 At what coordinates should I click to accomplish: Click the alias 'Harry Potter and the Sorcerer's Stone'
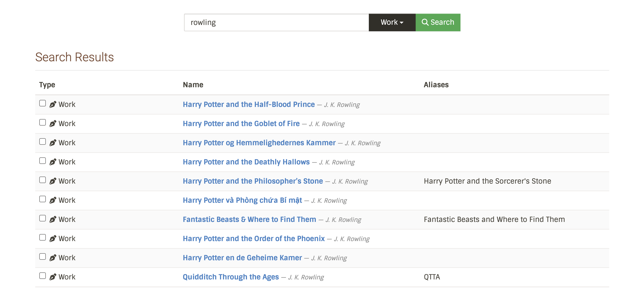pyautogui.click(x=487, y=181)
